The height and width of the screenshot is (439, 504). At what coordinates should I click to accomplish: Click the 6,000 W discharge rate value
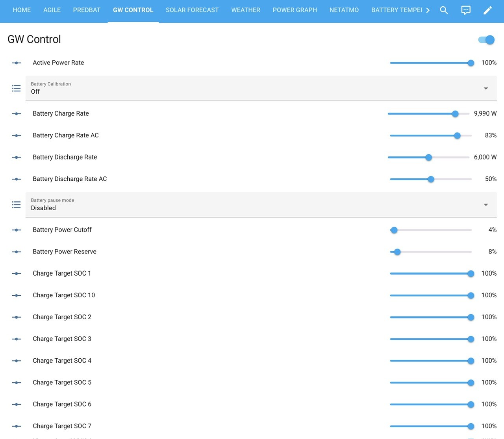485,157
